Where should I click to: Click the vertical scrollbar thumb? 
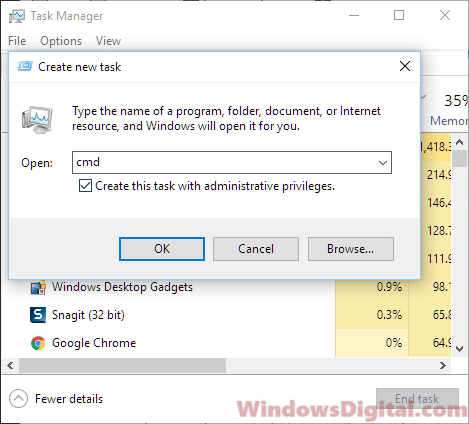[x=460, y=158]
